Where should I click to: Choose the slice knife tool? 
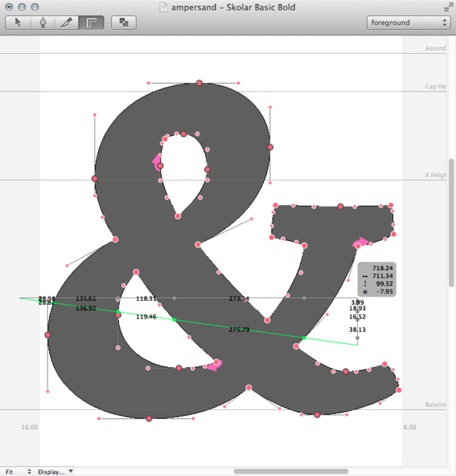click(x=67, y=22)
